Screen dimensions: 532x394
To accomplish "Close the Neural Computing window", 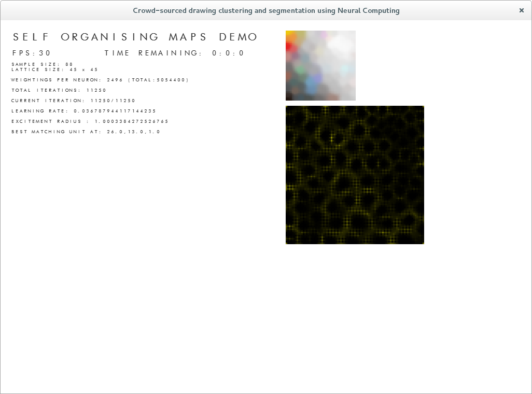I will point(522,10).
